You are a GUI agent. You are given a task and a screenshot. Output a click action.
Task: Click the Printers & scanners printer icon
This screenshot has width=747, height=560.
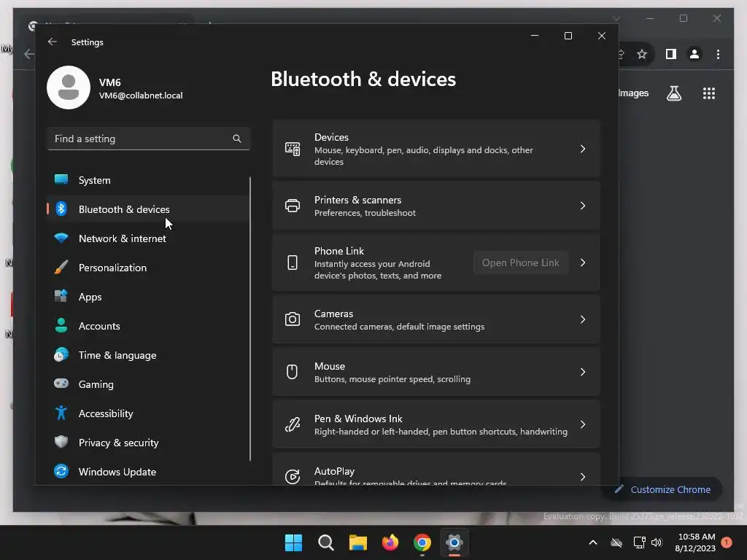293,206
